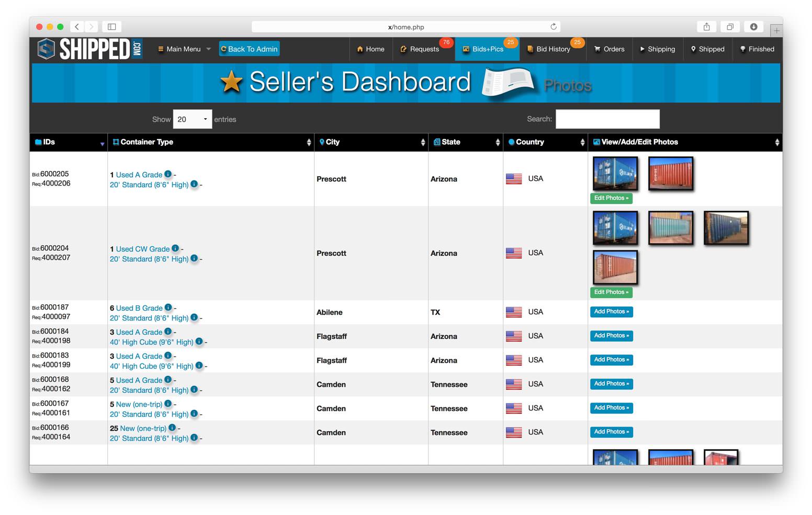Open the browser downloads icon

click(x=753, y=27)
